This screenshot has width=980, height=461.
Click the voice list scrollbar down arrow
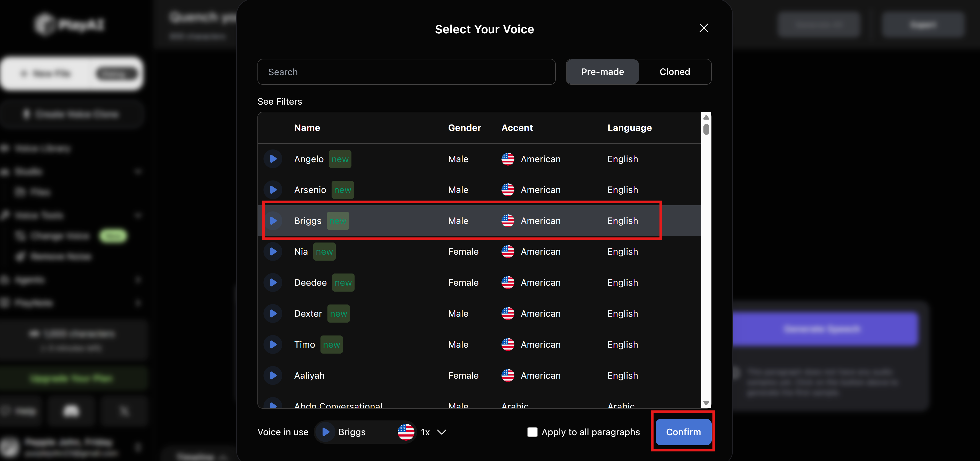point(706,403)
